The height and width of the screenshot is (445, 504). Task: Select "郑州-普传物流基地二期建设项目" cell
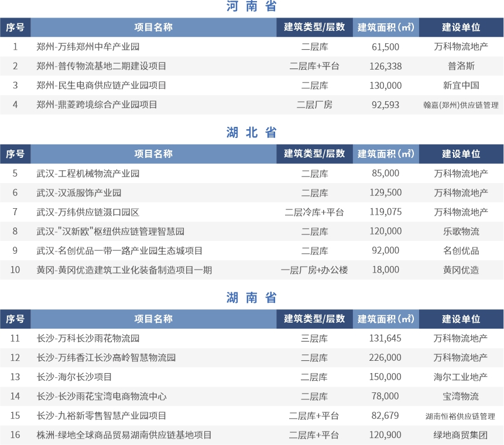101,66
